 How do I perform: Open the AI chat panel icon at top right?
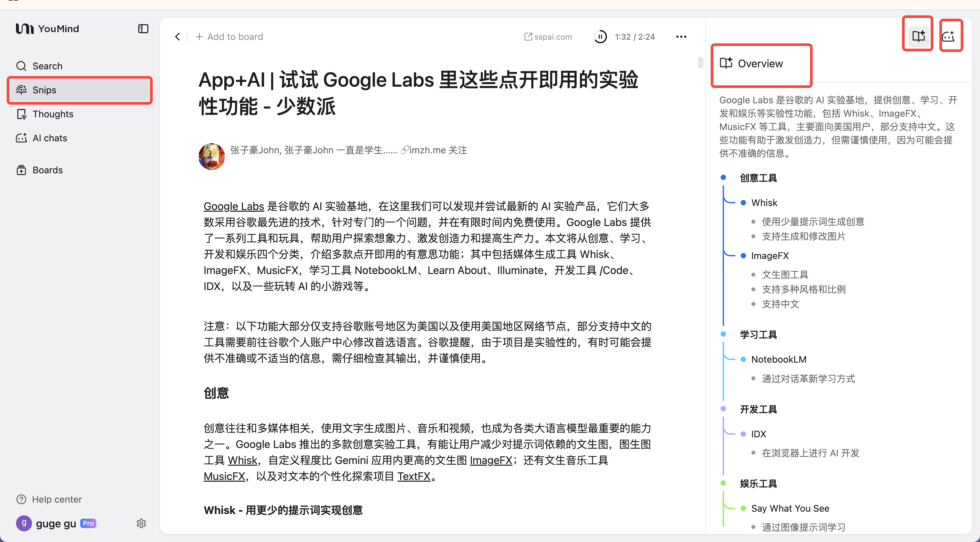pyautogui.click(x=948, y=36)
